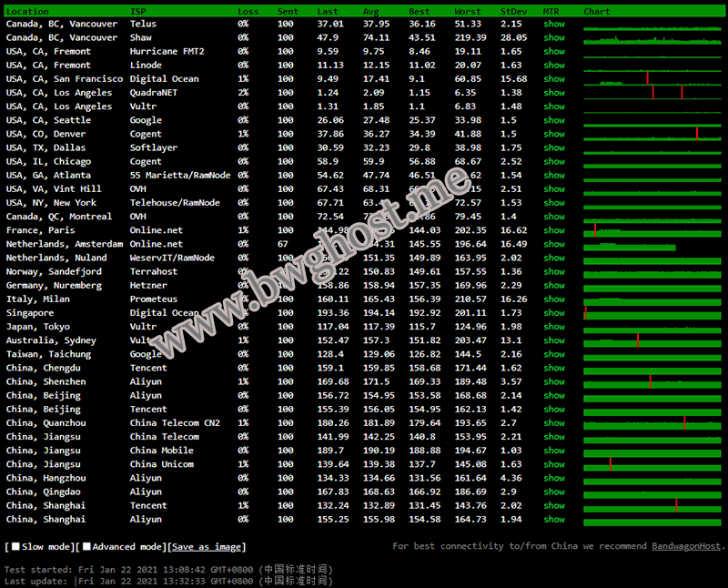Click 'show' for Los Angeles Vultr

(x=554, y=106)
